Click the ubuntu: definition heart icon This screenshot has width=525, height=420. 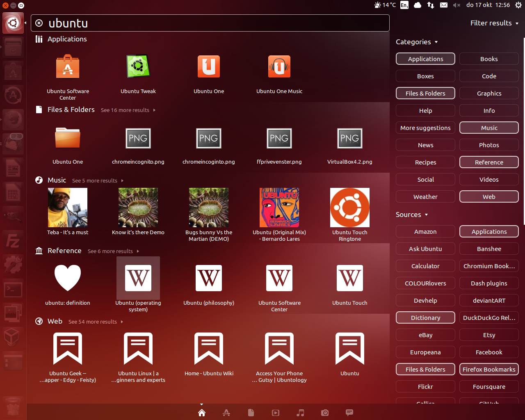[68, 278]
